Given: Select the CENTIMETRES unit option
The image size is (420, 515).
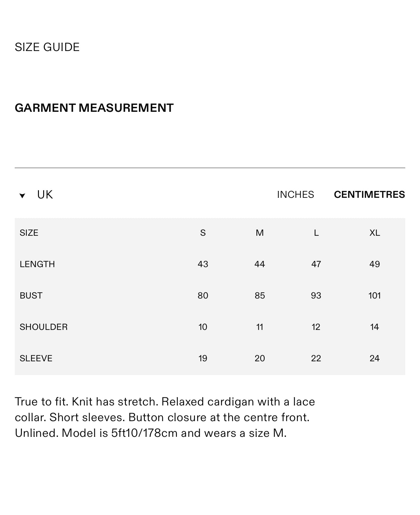Looking at the screenshot, I should [x=369, y=195].
